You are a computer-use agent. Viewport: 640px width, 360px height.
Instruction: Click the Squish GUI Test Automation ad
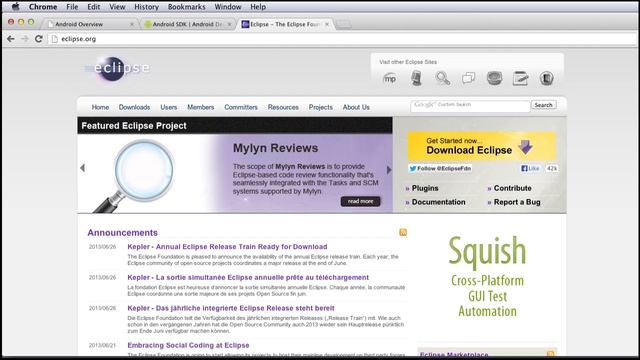487,276
